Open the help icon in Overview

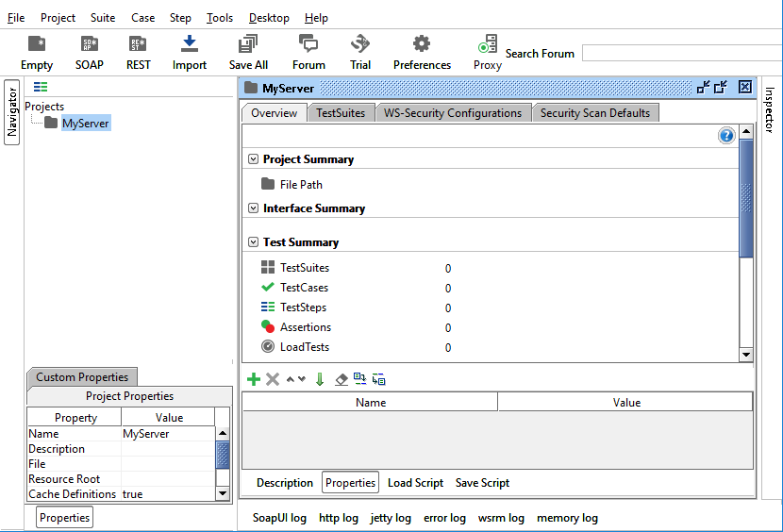click(x=726, y=136)
